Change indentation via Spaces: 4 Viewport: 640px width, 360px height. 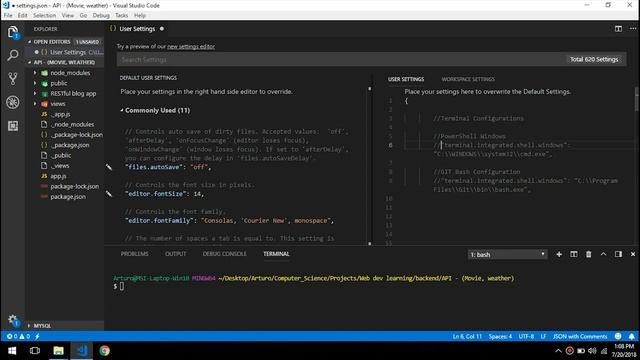click(500, 336)
